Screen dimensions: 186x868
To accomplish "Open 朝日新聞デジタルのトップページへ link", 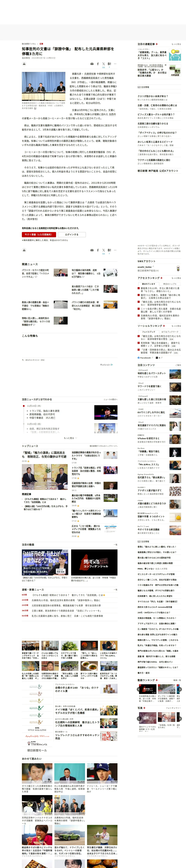I will (x=104, y=446).
